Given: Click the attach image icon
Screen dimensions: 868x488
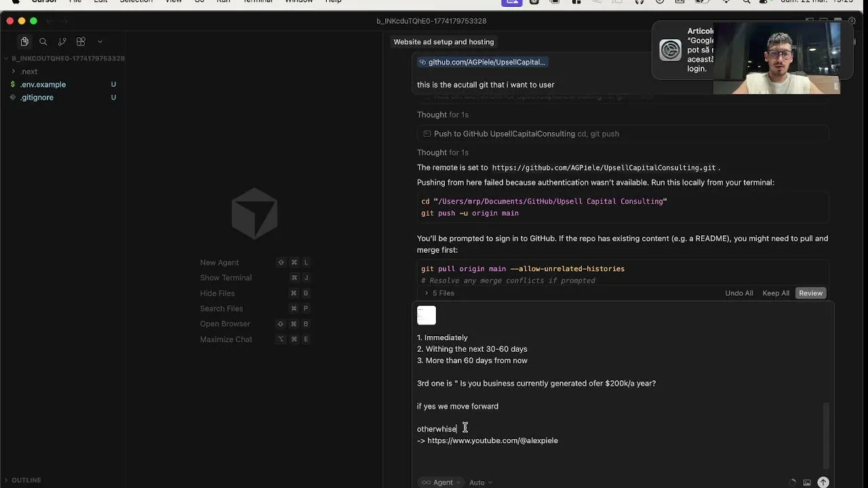Looking at the screenshot, I should [x=806, y=483].
